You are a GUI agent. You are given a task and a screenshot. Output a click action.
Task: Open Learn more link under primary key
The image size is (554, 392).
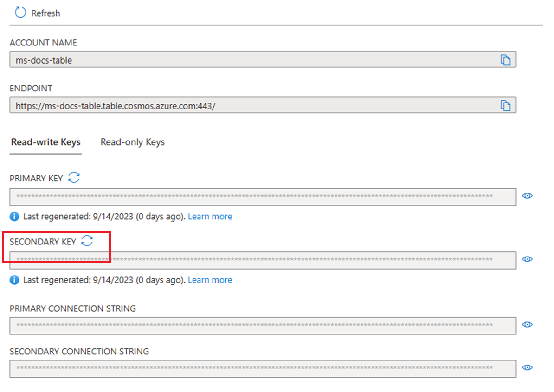(210, 217)
